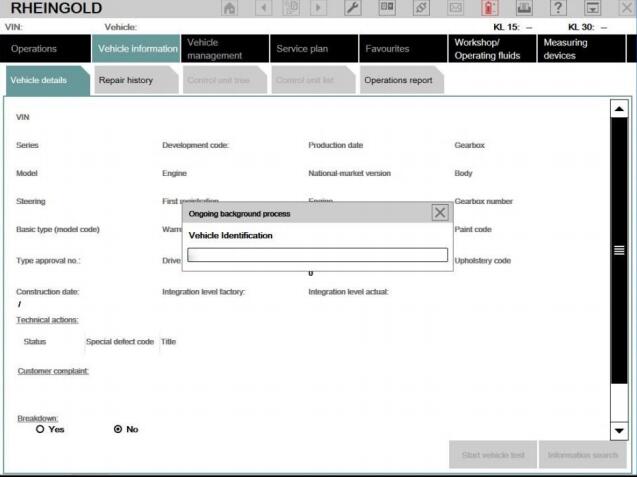Go to the home screen icon
637x477 pixels.
[230, 8]
